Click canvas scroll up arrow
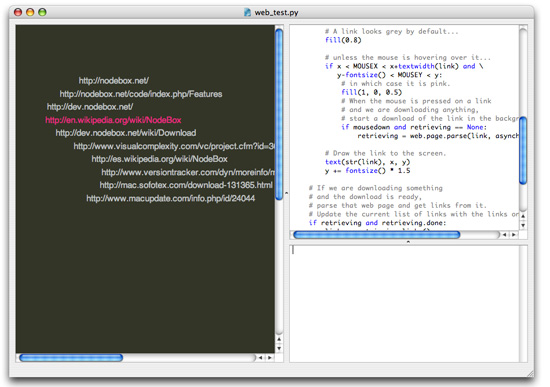 279,339
